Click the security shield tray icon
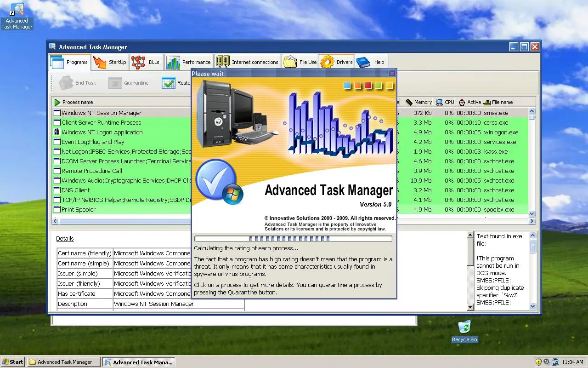588x368 pixels. click(538, 362)
